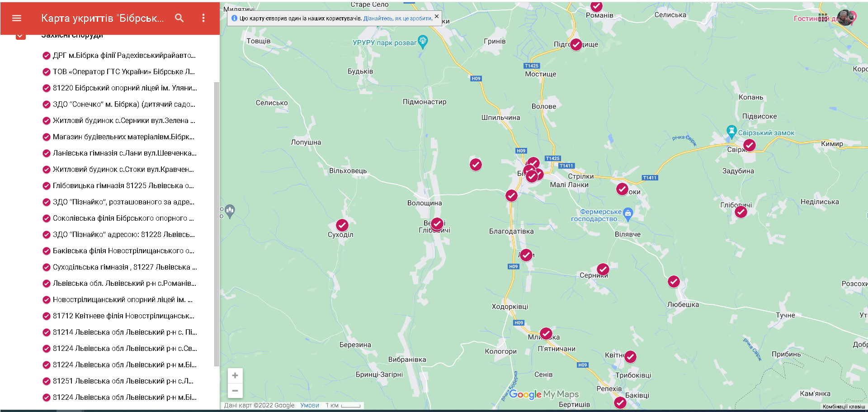Click the isolated marker west of Бібрка
Viewport: 868px width, 412px height.
click(x=476, y=165)
